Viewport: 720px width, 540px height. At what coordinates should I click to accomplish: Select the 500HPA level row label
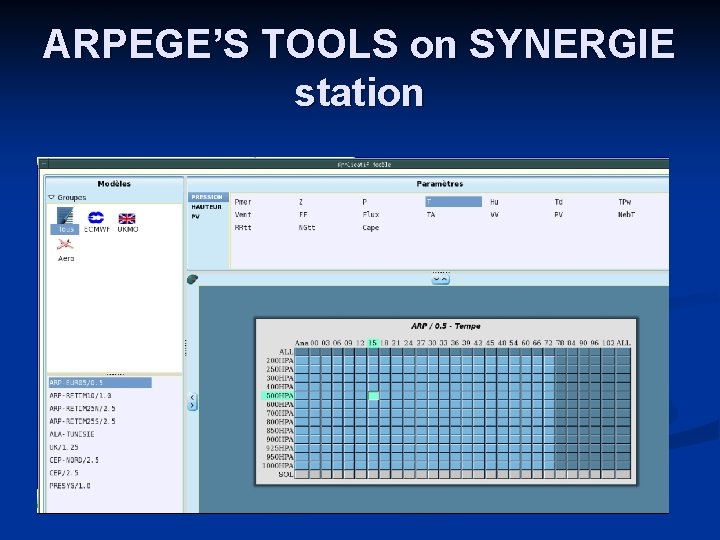pos(277,395)
